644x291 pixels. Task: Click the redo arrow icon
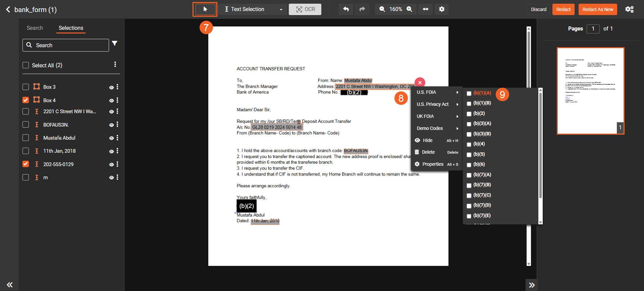(x=362, y=9)
